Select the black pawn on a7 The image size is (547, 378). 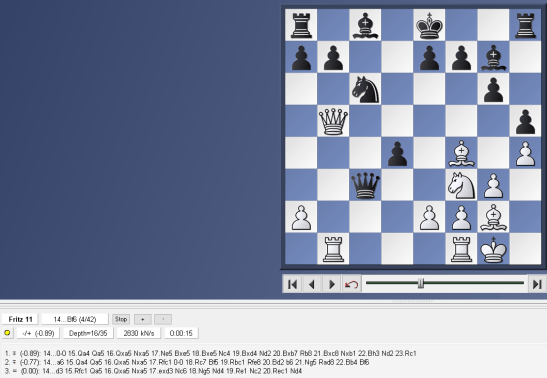tap(301, 57)
